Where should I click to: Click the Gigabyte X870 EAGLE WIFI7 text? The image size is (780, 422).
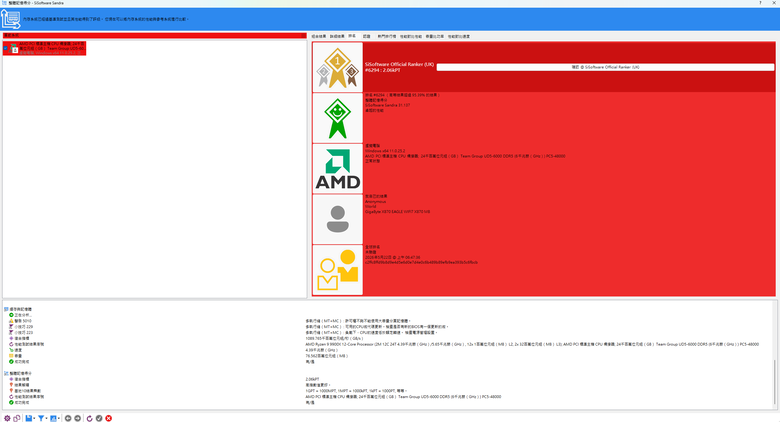[397, 211]
